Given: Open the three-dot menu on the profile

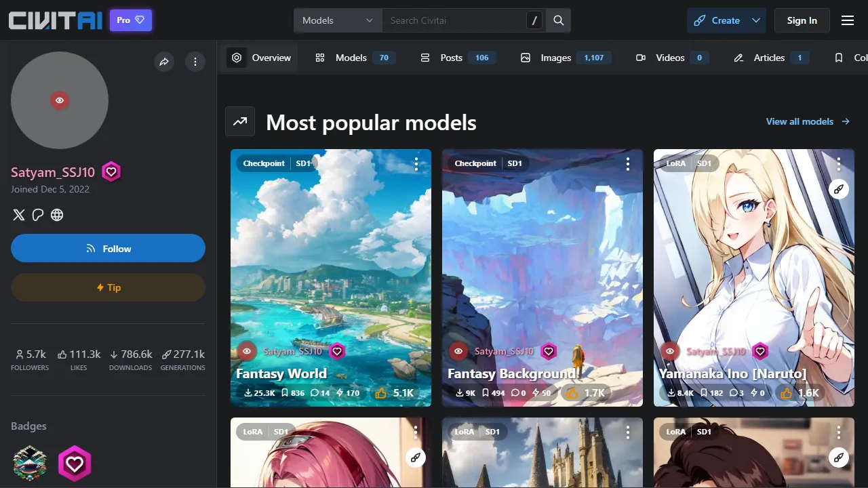Looking at the screenshot, I should click(195, 62).
